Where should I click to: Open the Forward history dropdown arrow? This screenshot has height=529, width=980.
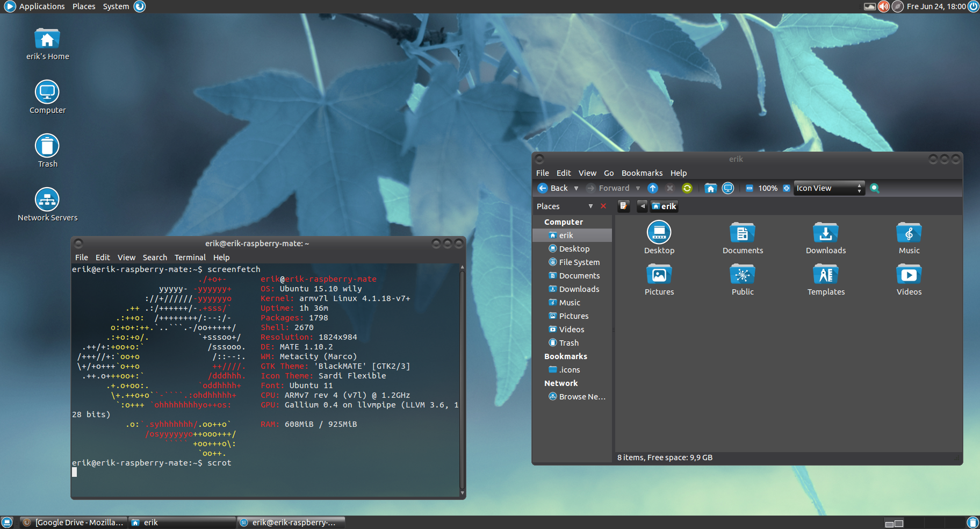tap(638, 188)
